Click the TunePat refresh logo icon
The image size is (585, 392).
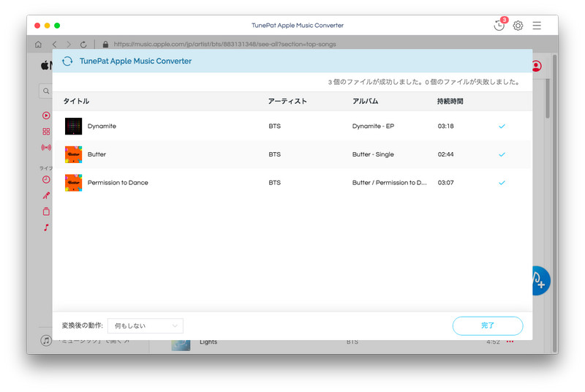click(67, 61)
